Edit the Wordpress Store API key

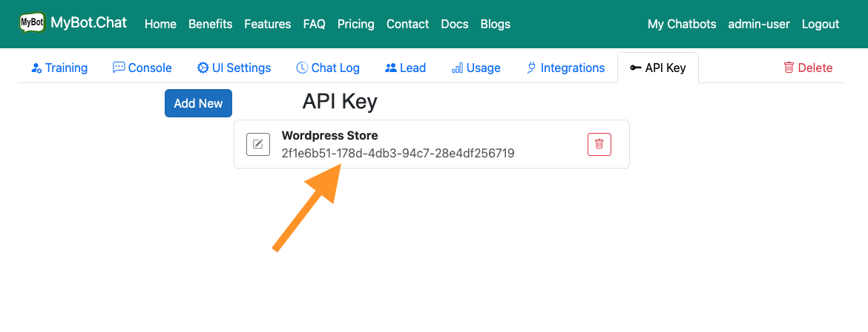258,145
